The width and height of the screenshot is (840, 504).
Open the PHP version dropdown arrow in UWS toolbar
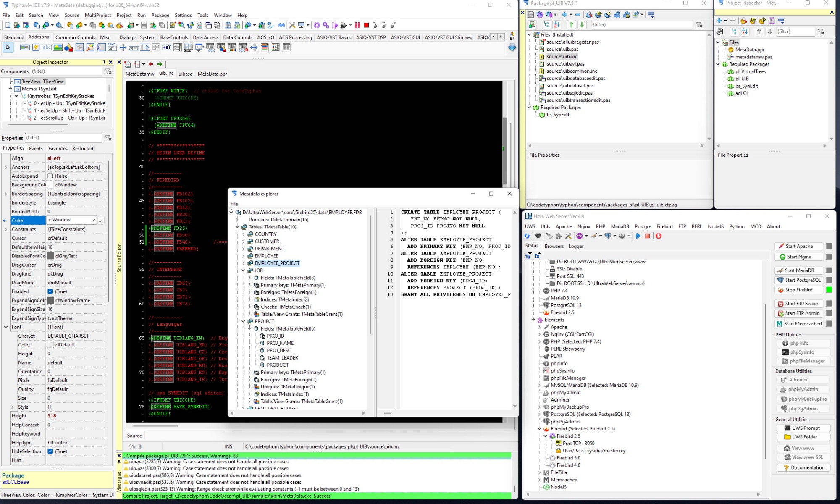coord(586,236)
